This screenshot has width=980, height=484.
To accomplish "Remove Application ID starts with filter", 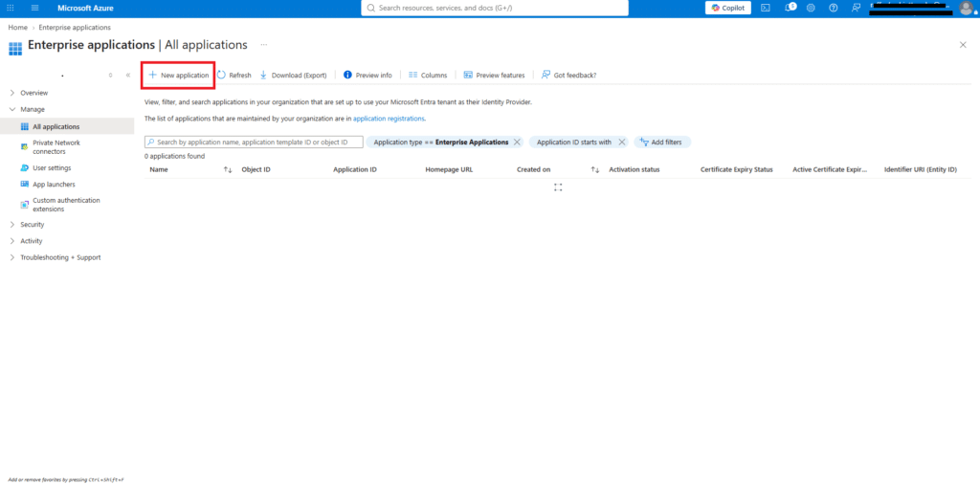I will pos(622,142).
